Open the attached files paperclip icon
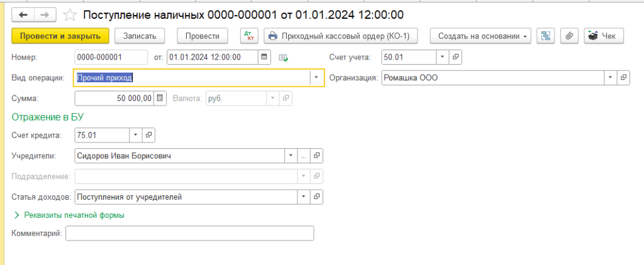Screen dimensions: 644x265 coord(569,36)
